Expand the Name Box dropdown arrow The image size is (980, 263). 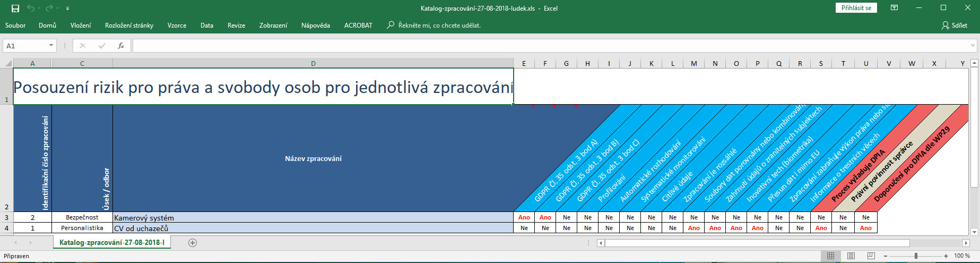(x=51, y=46)
